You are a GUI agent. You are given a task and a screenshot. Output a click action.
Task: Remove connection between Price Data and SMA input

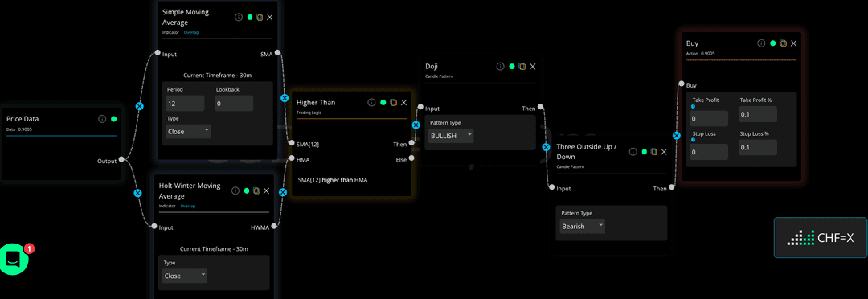point(140,106)
